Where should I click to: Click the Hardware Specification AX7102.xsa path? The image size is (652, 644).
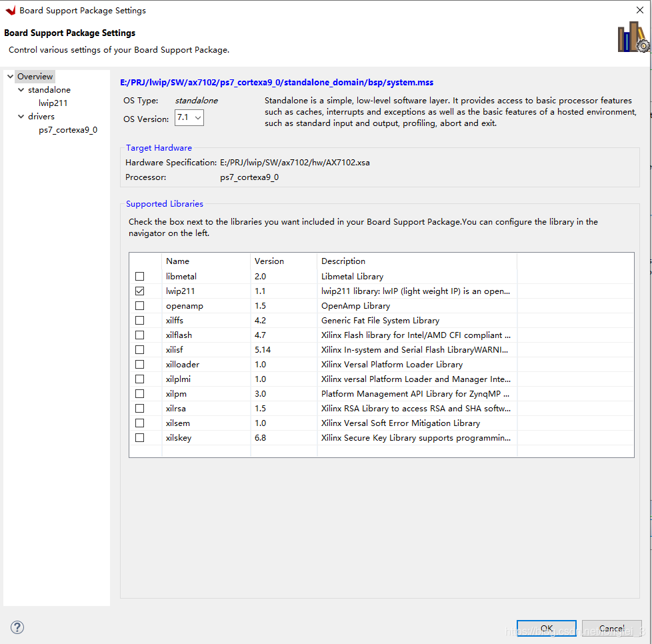pyautogui.click(x=295, y=163)
